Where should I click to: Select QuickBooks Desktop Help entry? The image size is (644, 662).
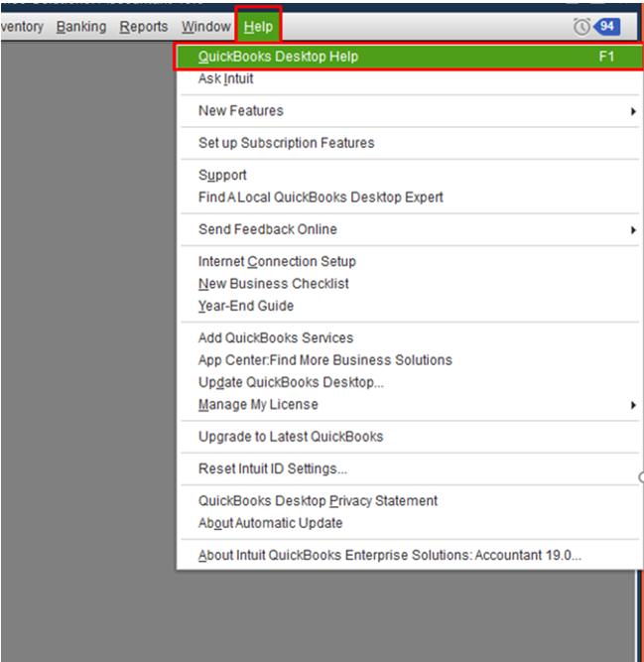pyautogui.click(x=409, y=57)
